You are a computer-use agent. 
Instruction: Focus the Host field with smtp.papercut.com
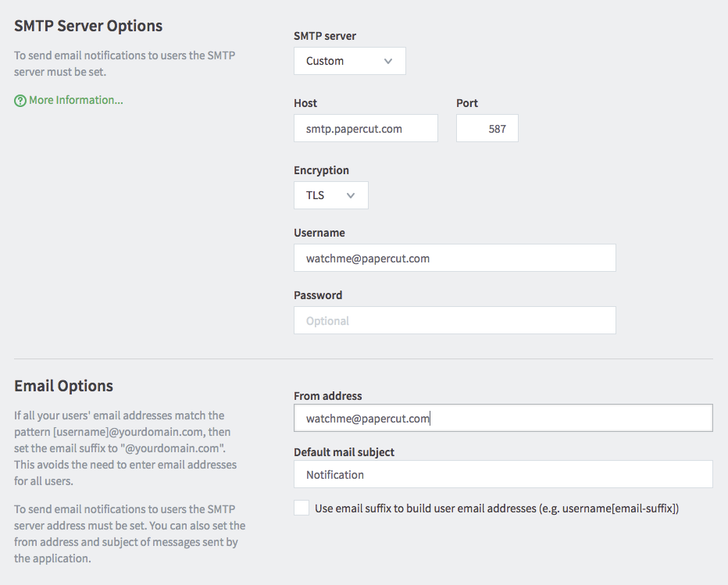pyautogui.click(x=366, y=128)
